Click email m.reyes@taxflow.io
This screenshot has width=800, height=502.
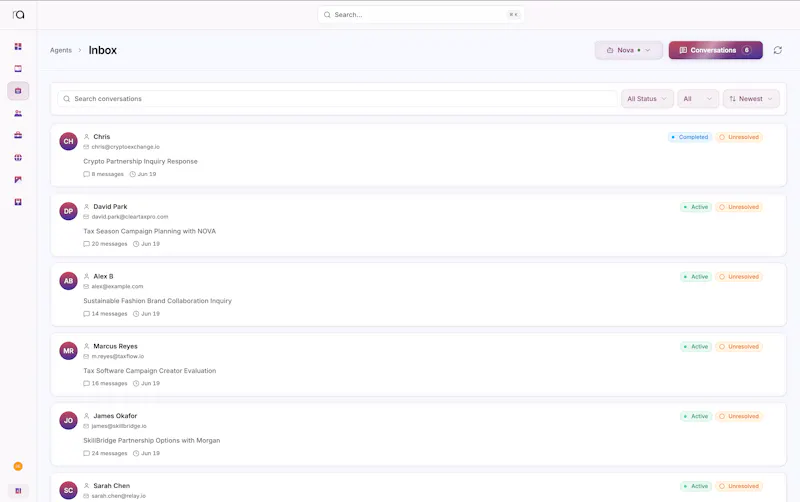point(118,357)
